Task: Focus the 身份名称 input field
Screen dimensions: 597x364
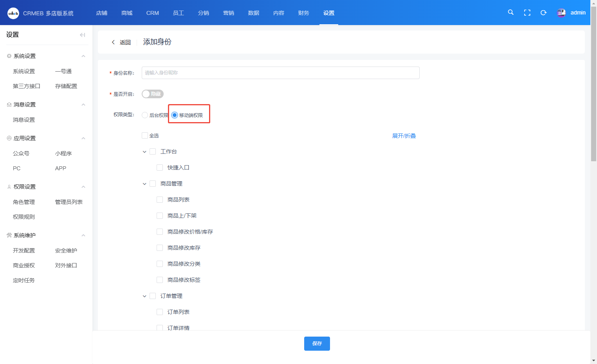Action: click(280, 73)
